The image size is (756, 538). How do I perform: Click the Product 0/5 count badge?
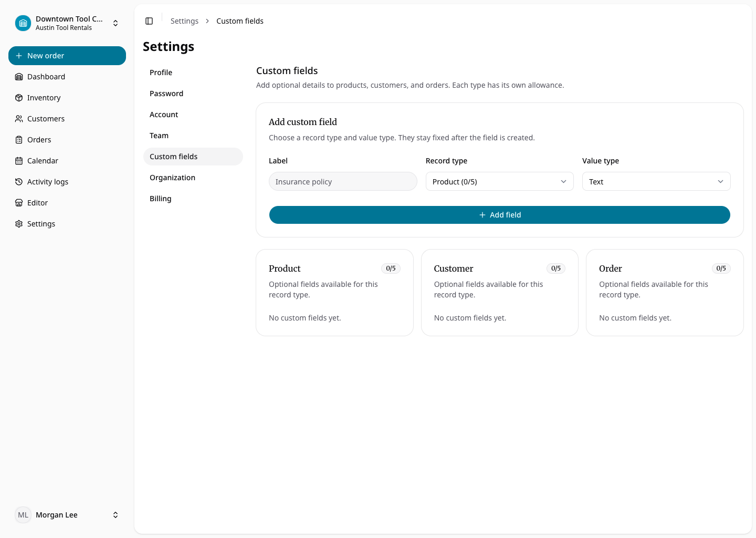point(391,268)
